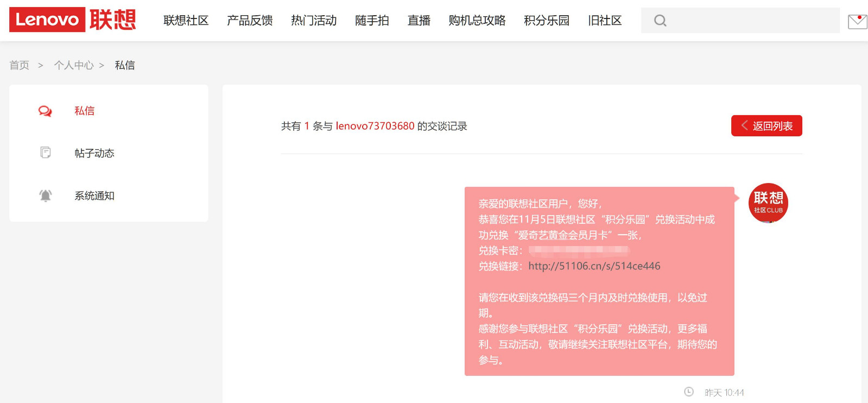Screen dimensions: 868x403
Task: Go to 个人中心 breadcrumb link
Action: pyautogui.click(x=74, y=65)
